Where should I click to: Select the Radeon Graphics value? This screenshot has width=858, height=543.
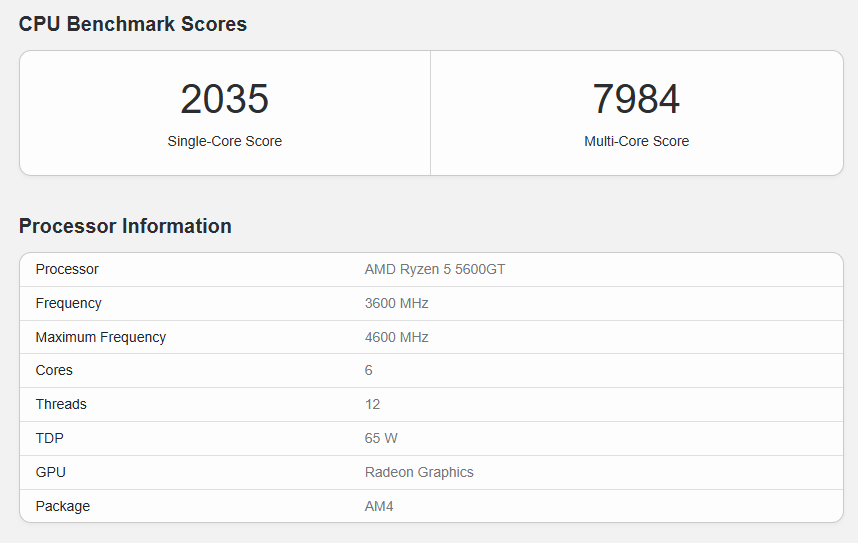click(419, 472)
